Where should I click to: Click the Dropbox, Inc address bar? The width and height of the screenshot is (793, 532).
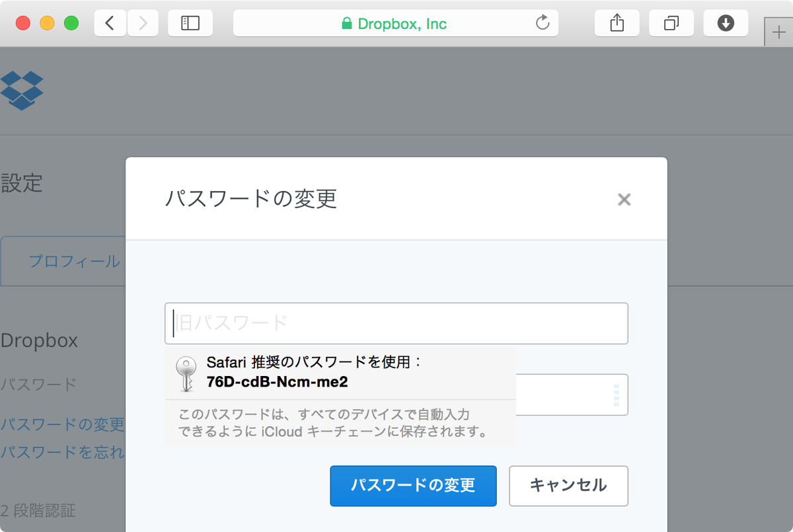[x=396, y=24]
